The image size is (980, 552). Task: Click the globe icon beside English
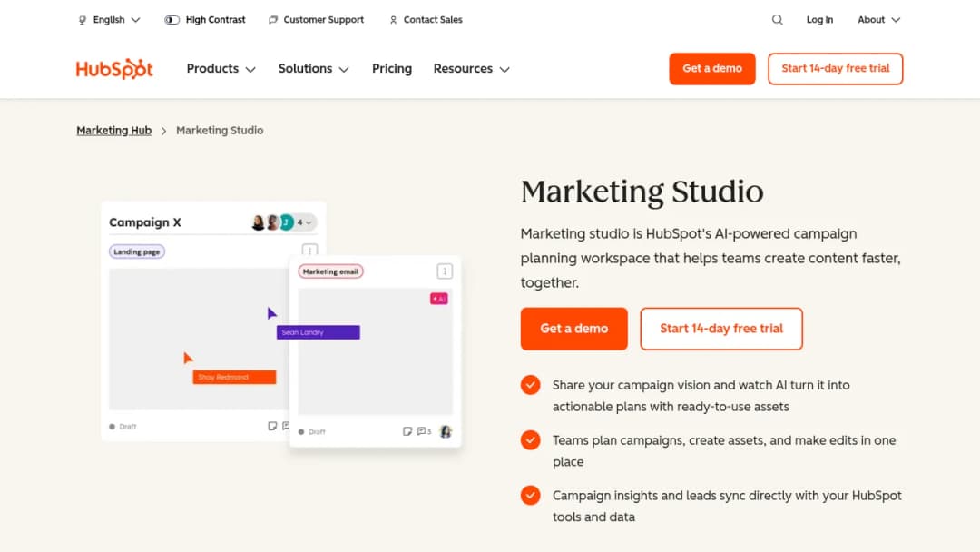(x=83, y=20)
